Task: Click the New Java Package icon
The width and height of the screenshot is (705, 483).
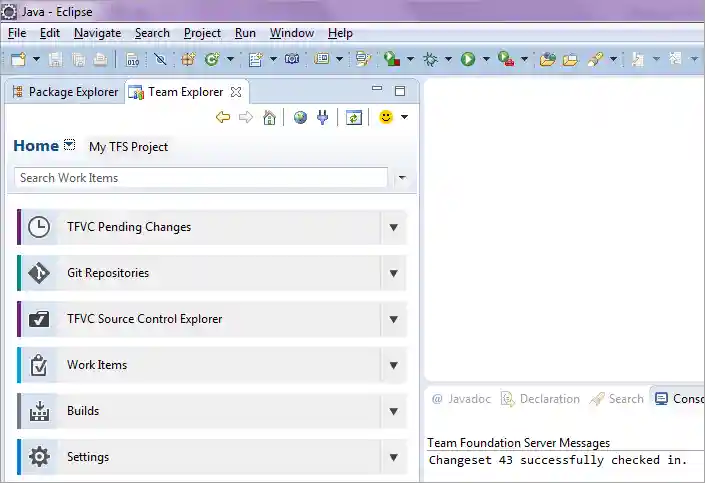Action: (188, 59)
